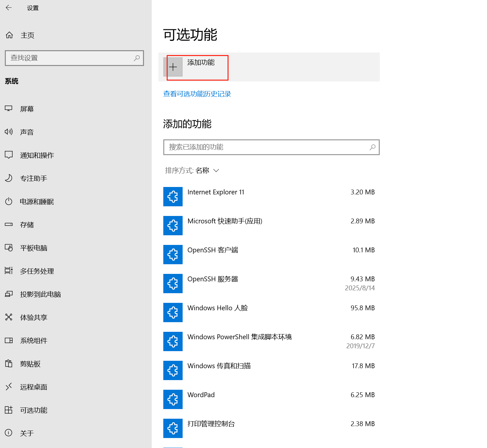This screenshot has width=487, height=448.
Task: Open 电源和睡眠 settings page
Action: tap(37, 202)
